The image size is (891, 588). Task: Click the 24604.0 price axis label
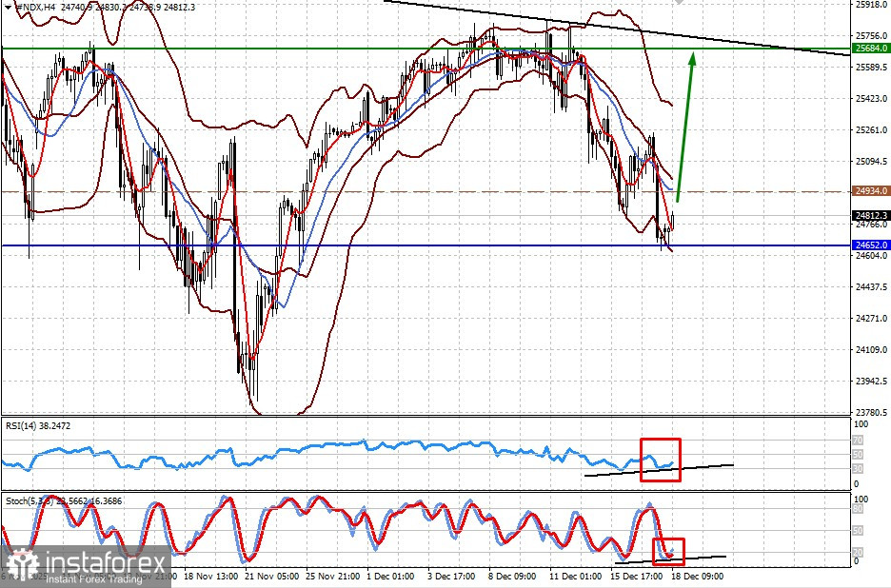coord(871,256)
